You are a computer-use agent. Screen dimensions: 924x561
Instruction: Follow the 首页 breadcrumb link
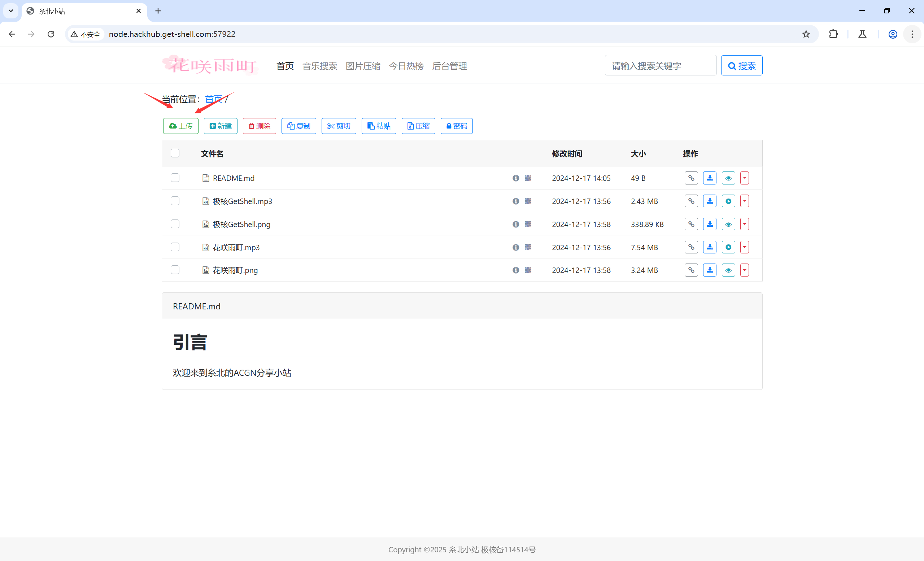214,99
